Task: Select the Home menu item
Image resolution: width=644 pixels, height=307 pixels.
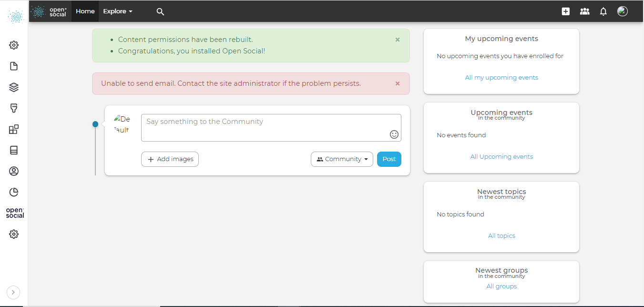Action: pyautogui.click(x=85, y=11)
